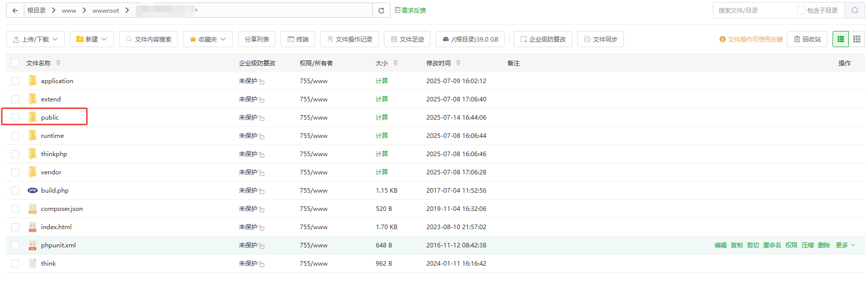Click the delete (删除) link for phpunit.xml
The image size is (868, 290).
point(823,245)
